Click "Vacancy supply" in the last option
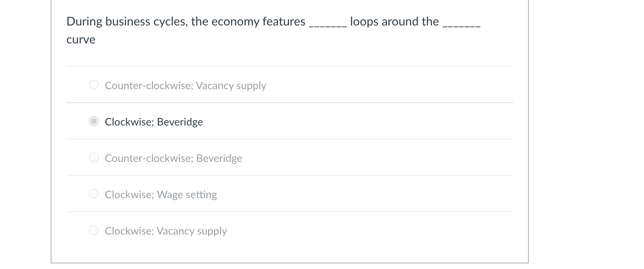644x269 pixels. [191, 231]
